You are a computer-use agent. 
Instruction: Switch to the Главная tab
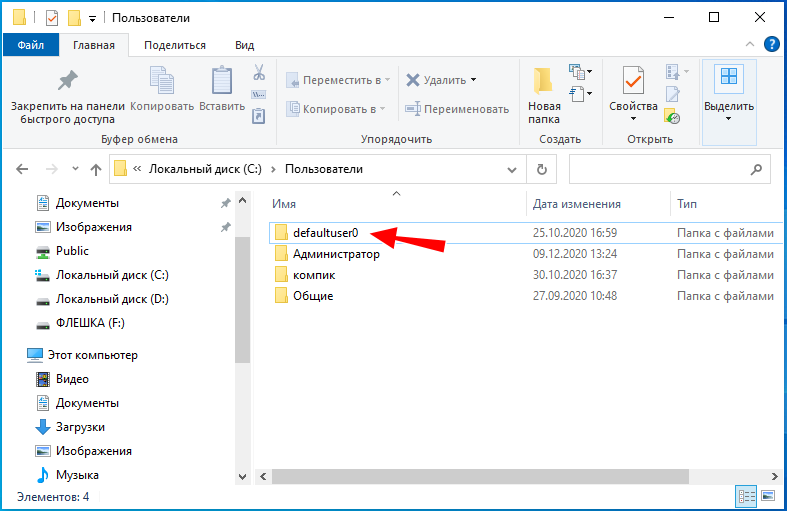click(x=94, y=45)
